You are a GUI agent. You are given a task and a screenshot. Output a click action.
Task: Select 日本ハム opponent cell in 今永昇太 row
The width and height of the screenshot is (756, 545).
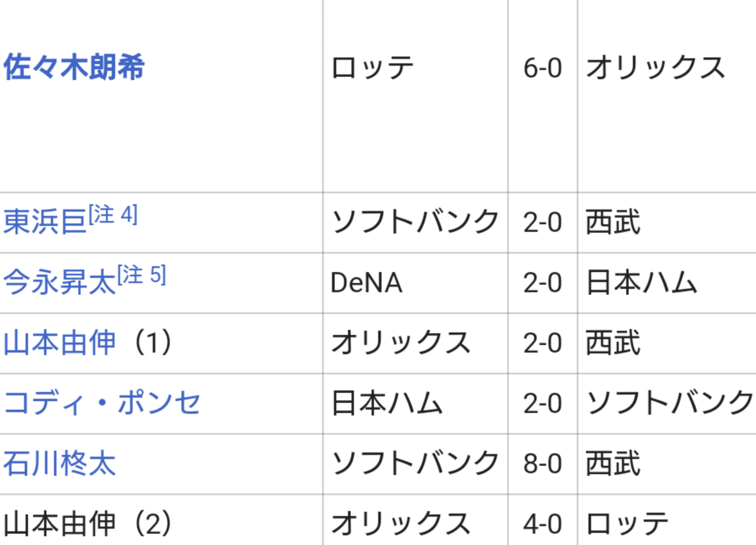(x=667, y=283)
